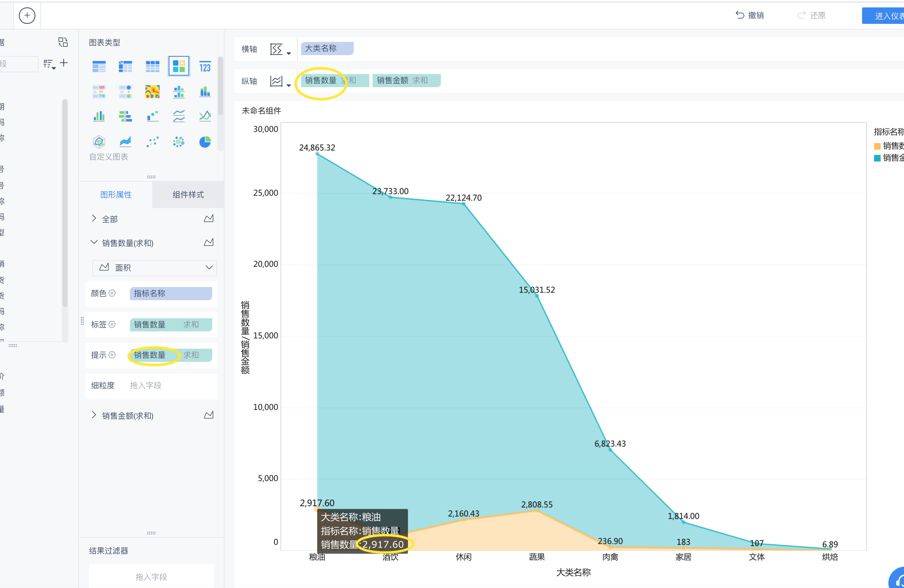Image resolution: width=904 pixels, height=588 pixels.
Task: Choose the dot indicator table chart type
Action: pos(125,92)
